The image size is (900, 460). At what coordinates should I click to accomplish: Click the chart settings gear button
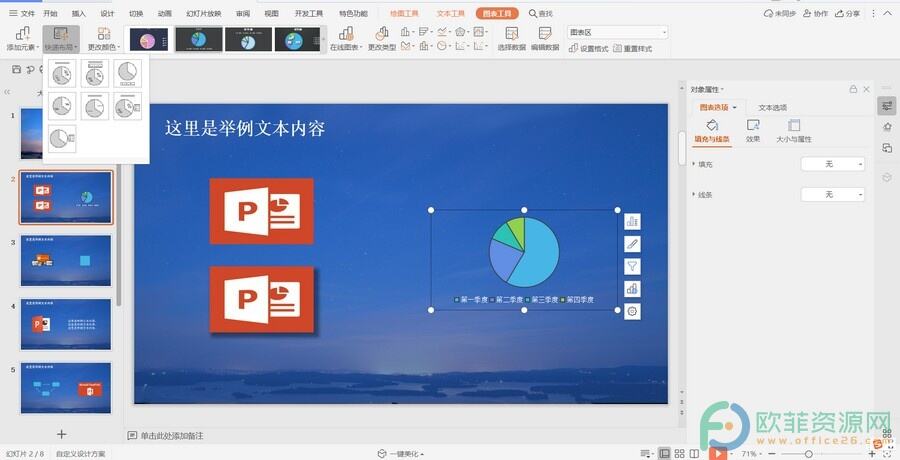(x=632, y=311)
